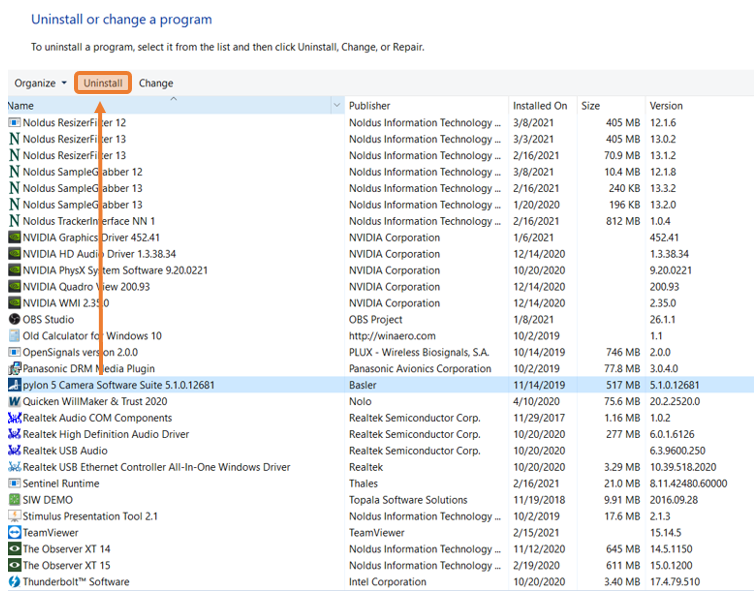
Task: Click the Noldus ResizerFilter 12 icon
Action: click(x=14, y=123)
